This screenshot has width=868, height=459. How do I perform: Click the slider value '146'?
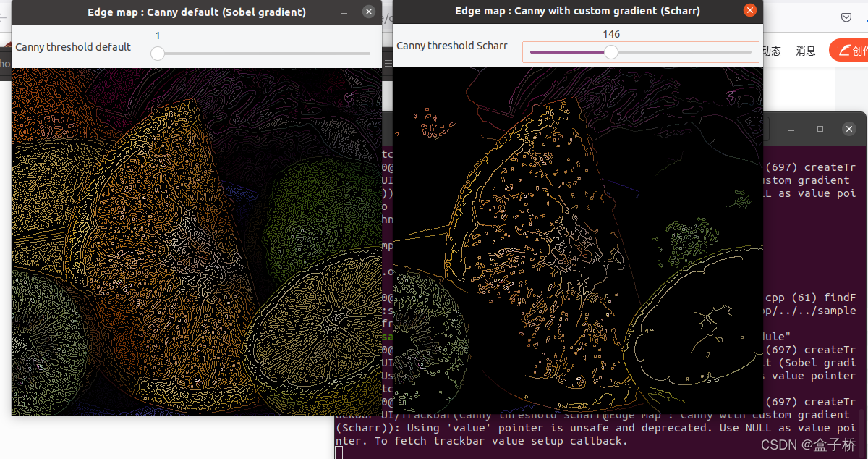611,34
